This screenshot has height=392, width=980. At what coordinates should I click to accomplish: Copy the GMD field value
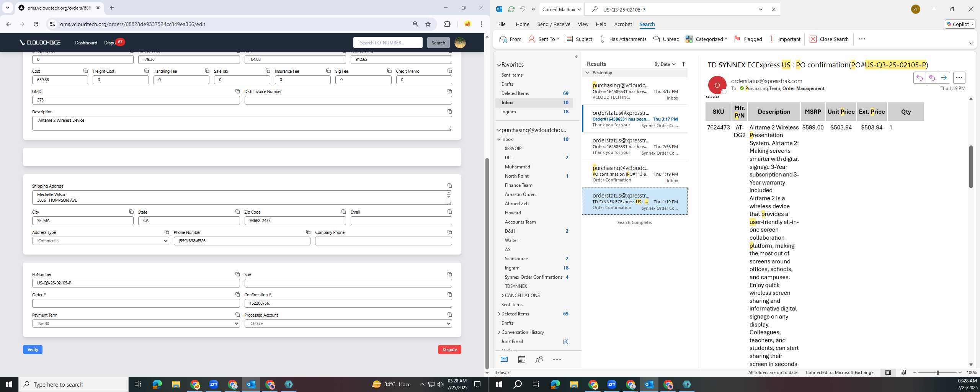tap(238, 91)
